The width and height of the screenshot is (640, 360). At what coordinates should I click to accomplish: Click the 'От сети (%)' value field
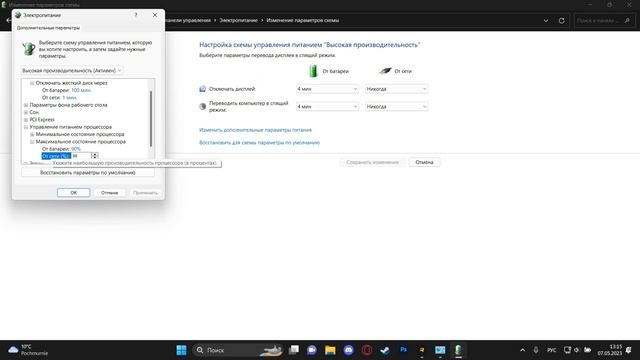(x=81, y=156)
